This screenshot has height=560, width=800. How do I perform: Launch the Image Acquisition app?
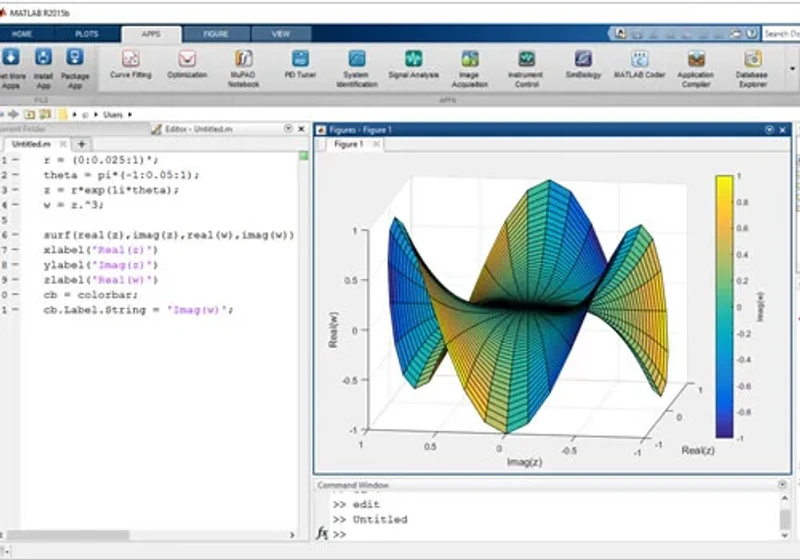pos(469,69)
